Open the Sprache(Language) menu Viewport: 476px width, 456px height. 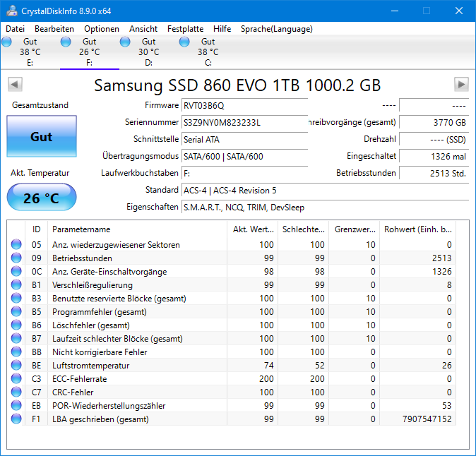coord(277,29)
